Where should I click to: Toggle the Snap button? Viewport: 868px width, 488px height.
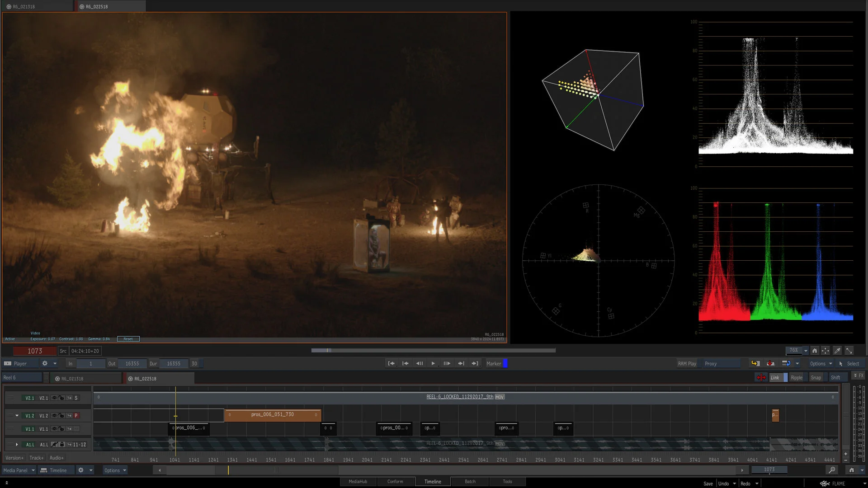tap(816, 378)
